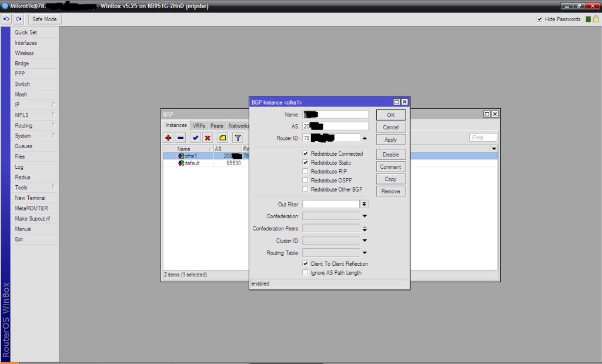
Task: Uncheck Redistribute Static
Action: pyautogui.click(x=305, y=162)
